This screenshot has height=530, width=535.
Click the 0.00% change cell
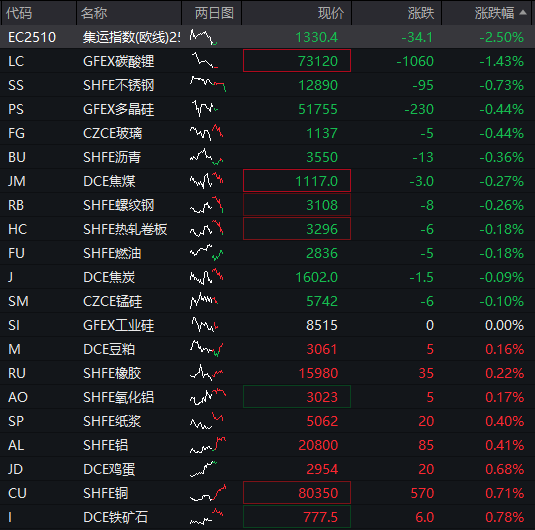coord(504,325)
